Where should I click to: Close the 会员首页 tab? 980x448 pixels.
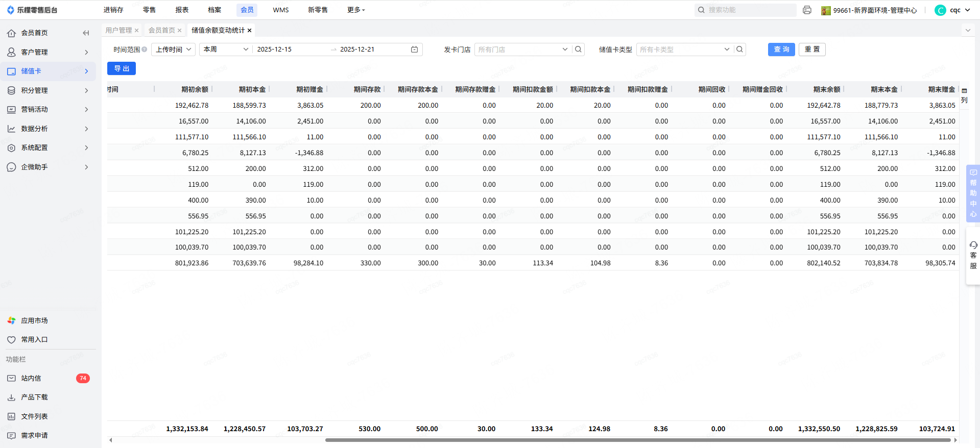(x=180, y=31)
